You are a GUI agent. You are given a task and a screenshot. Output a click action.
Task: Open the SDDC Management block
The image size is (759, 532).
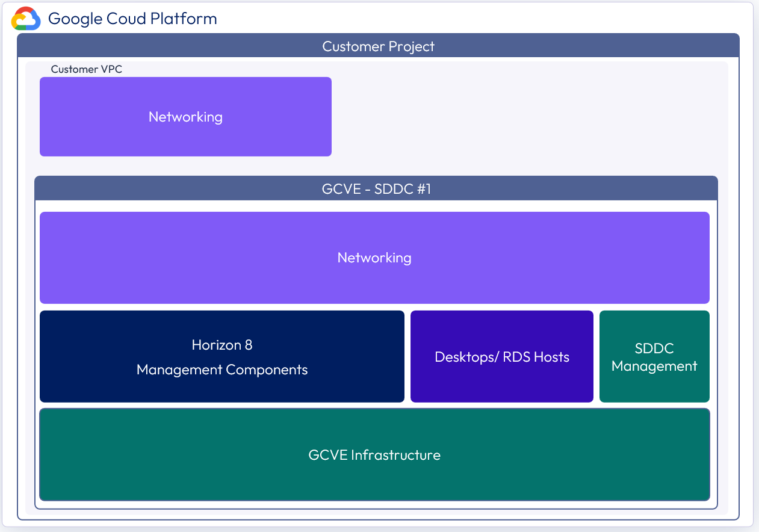coord(654,356)
